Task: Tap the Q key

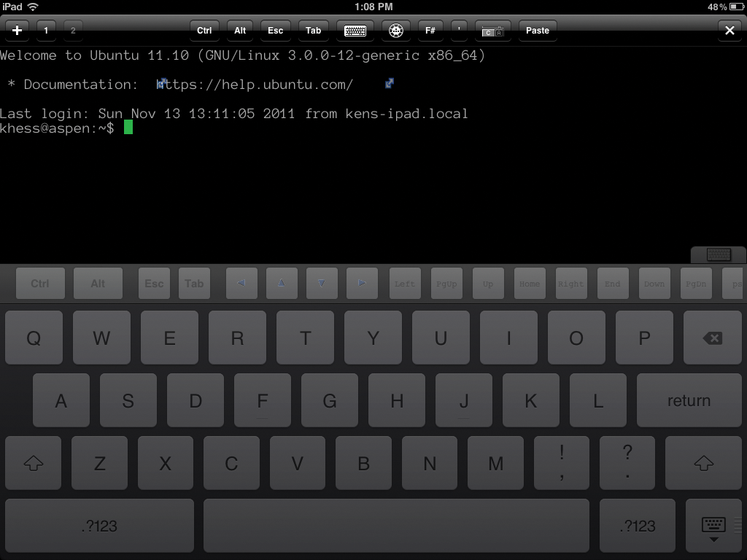Action: (34, 338)
